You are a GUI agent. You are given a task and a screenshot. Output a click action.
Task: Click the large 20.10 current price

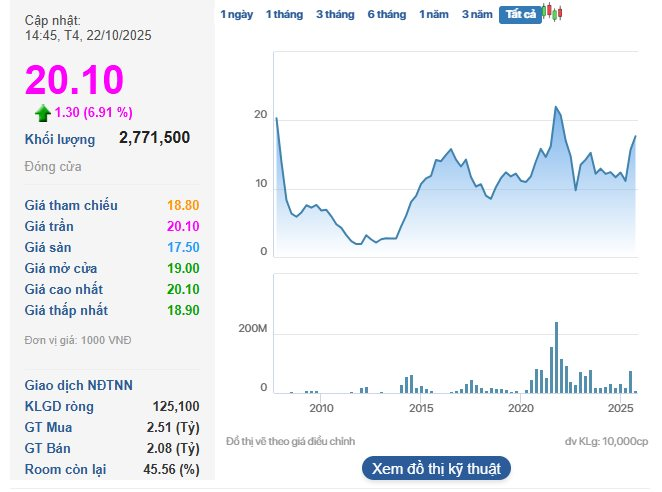coord(74,80)
